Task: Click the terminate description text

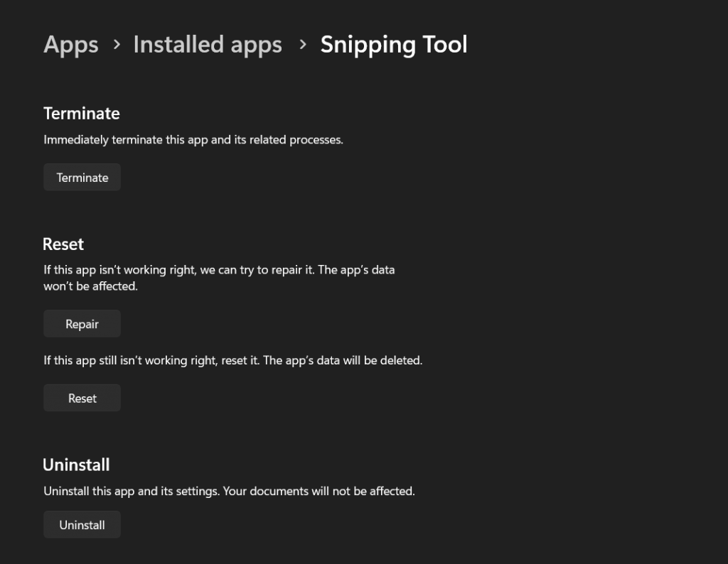Action: 193,139
